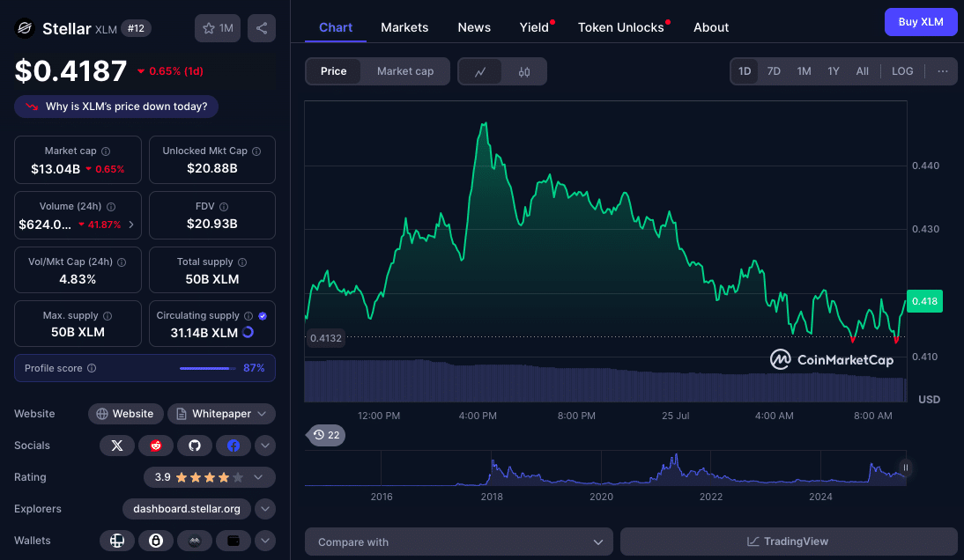
Task: Open the Chart tab
Action: (x=336, y=27)
